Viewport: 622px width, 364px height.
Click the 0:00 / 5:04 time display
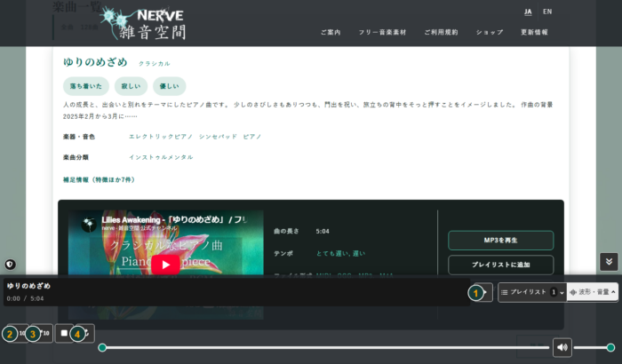click(x=25, y=298)
